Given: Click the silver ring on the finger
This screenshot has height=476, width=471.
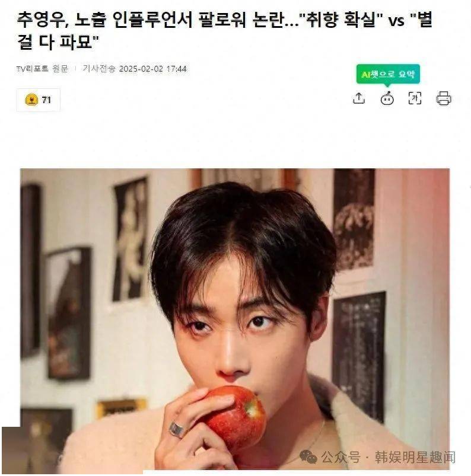Looking at the screenshot, I should (x=177, y=430).
